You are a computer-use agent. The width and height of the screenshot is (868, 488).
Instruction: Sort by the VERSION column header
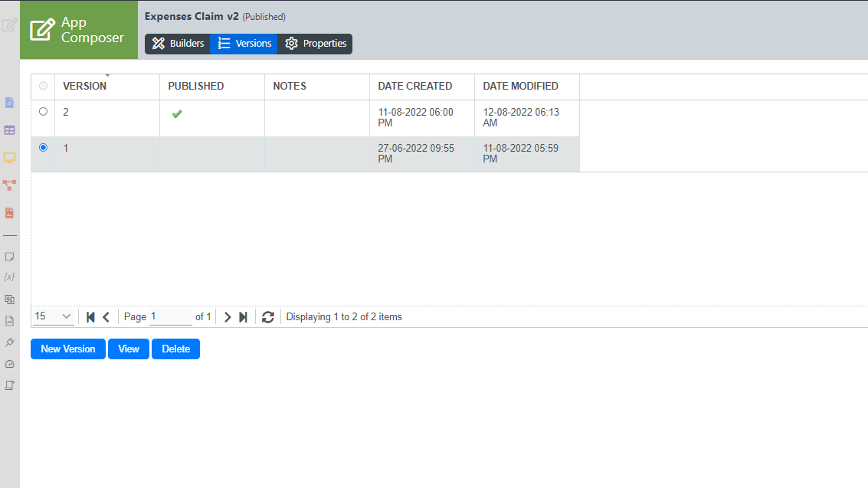(x=85, y=87)
